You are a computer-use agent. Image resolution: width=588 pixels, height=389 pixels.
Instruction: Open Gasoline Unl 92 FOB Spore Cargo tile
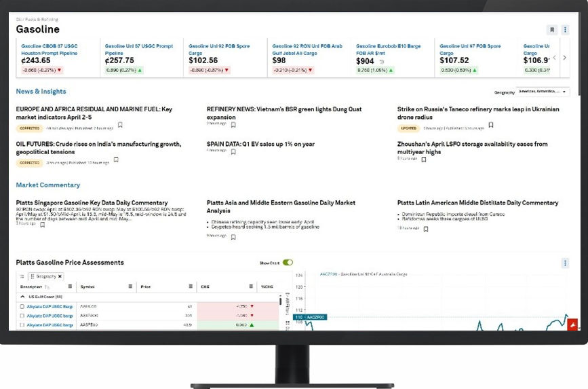pyautogui.click(x=219, y=50)
